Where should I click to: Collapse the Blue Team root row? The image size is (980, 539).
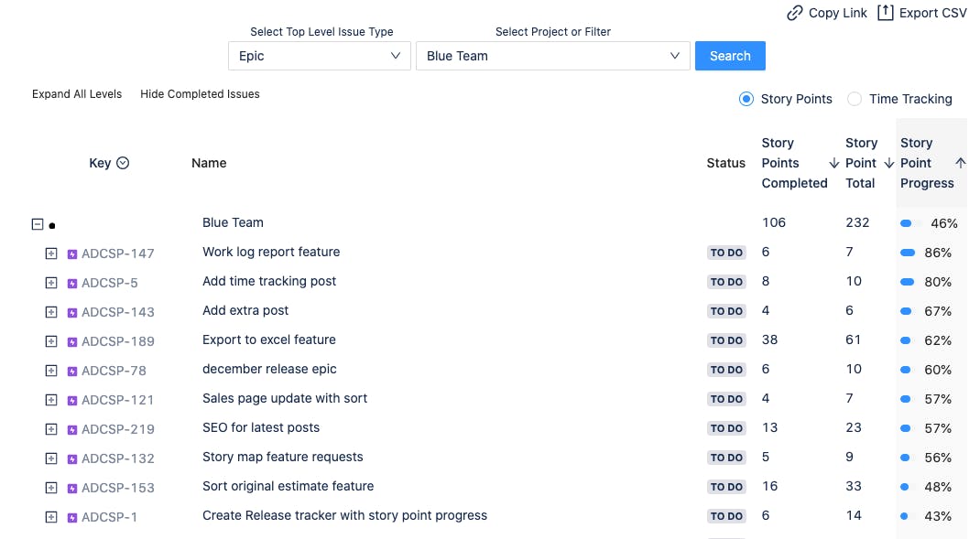pyautogui.click(x=38, y=224)
